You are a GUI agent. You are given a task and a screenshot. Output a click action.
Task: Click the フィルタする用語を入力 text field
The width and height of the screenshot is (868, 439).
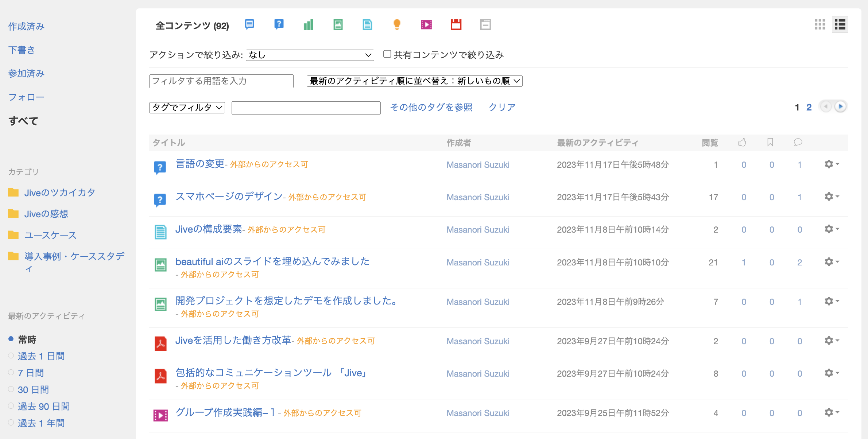pyautogui.click(x=221, y=81)
